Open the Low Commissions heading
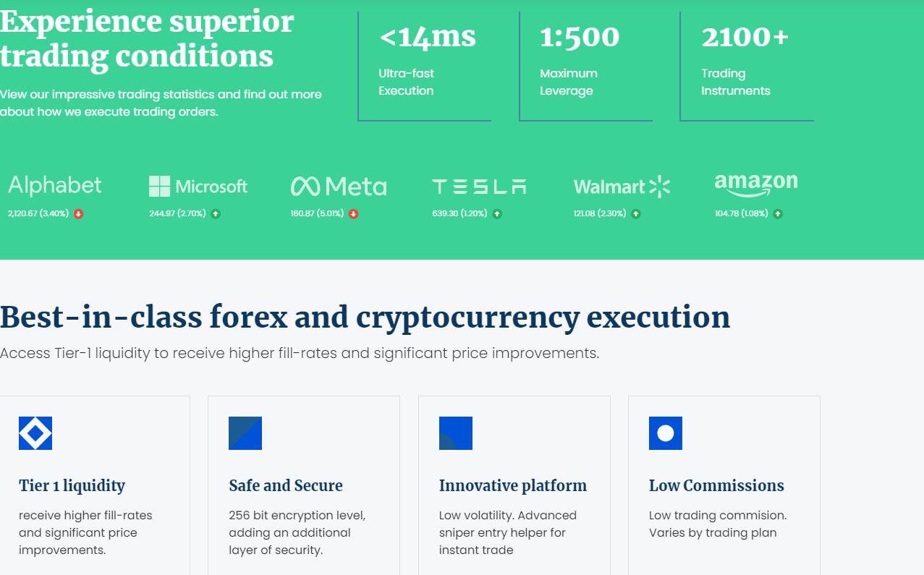 (716, 486)
